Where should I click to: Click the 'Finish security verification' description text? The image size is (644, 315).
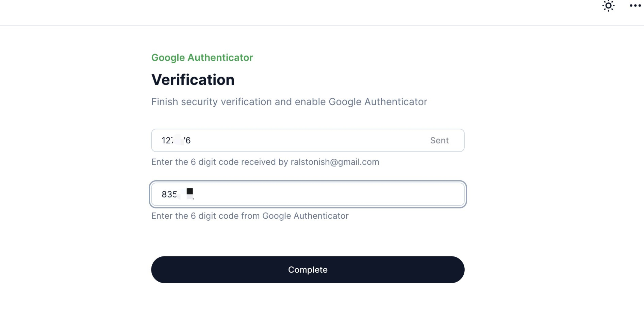(x=289, y=102)
